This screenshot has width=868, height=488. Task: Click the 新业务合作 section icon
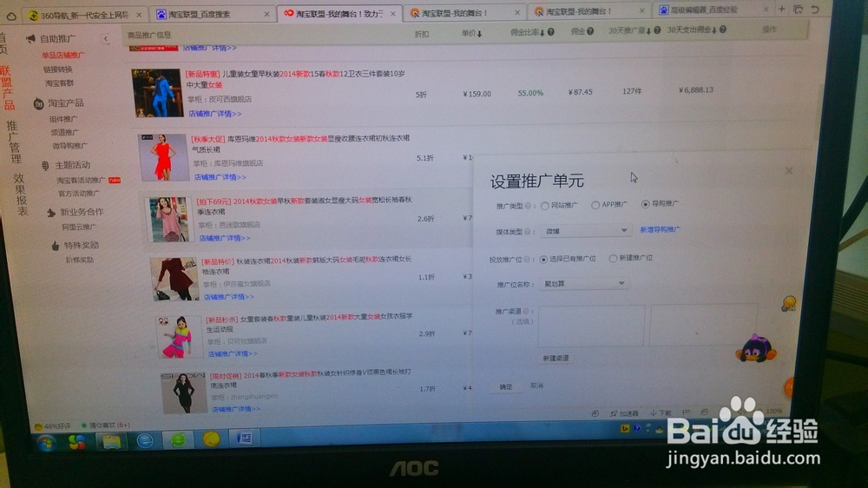(x=51, y=212)
